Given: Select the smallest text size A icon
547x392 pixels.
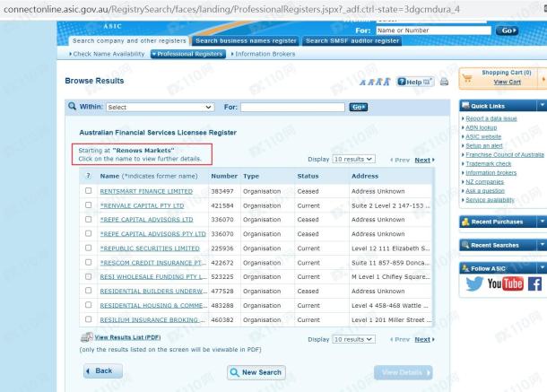Looking at the screenshot, I should 363,83.
